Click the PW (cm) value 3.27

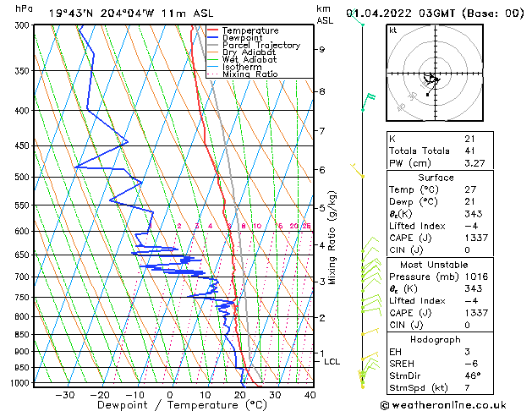(x=474, y=163)
